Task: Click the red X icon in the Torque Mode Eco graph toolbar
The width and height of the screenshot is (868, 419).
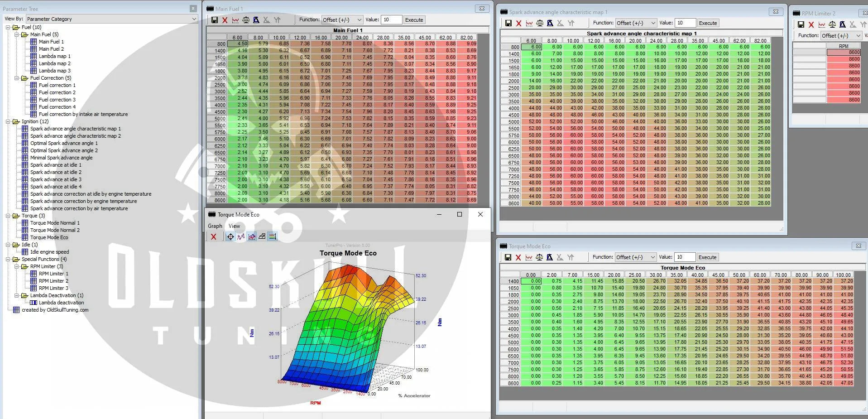Action: 214,236
